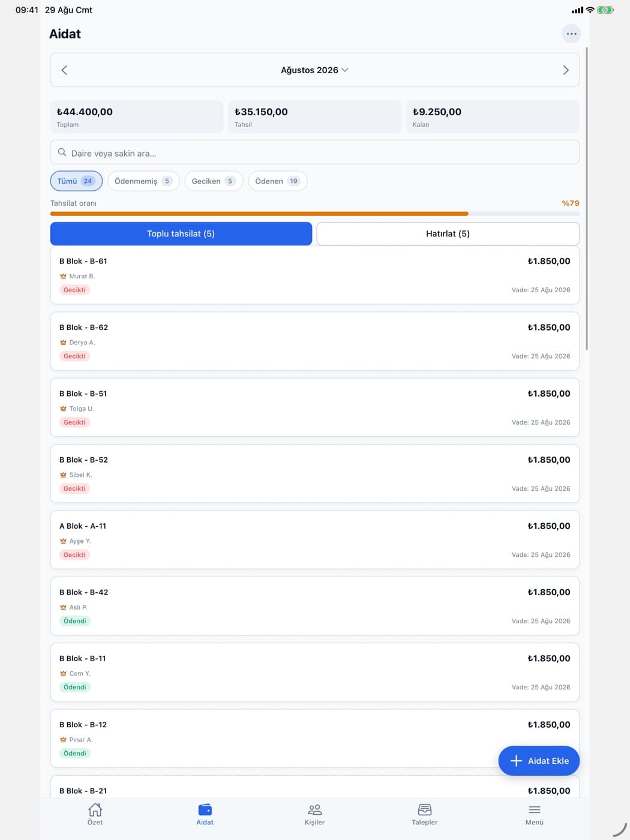Switch to the Talepler tab
The height and width of the screenshot is (840, 630).
pyautogui.click(x=425, y=814)
